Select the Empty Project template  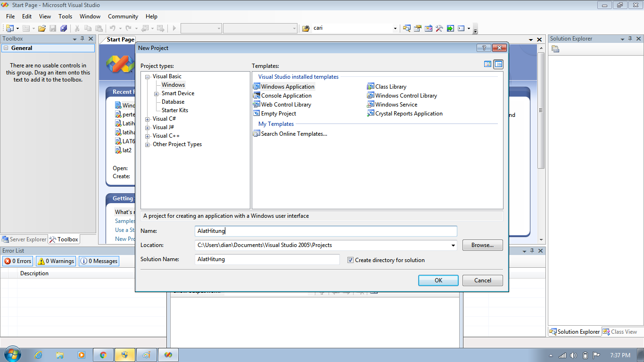tap(275, 114)
